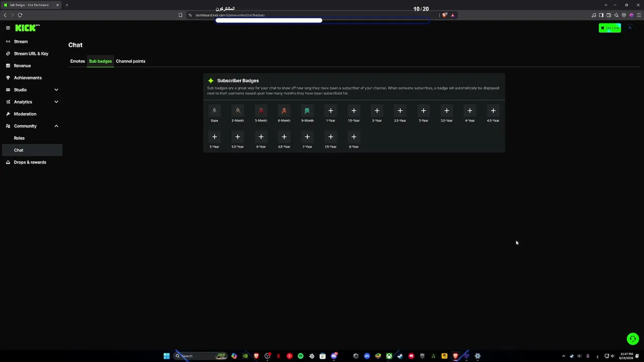Image resolution: width=644 pixels, height=362 pixels.
Task: Add a 2.5-Year subscriber badge
Action: [400, 111]
